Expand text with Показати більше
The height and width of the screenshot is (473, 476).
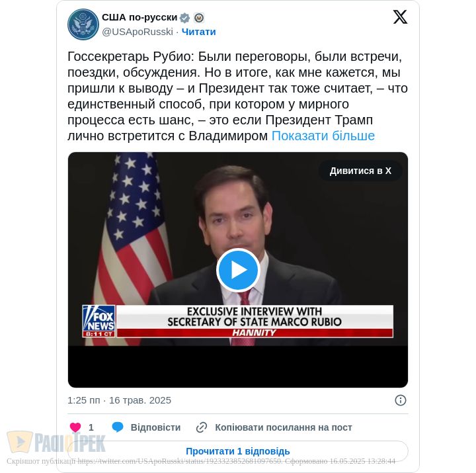pos(323,136)
